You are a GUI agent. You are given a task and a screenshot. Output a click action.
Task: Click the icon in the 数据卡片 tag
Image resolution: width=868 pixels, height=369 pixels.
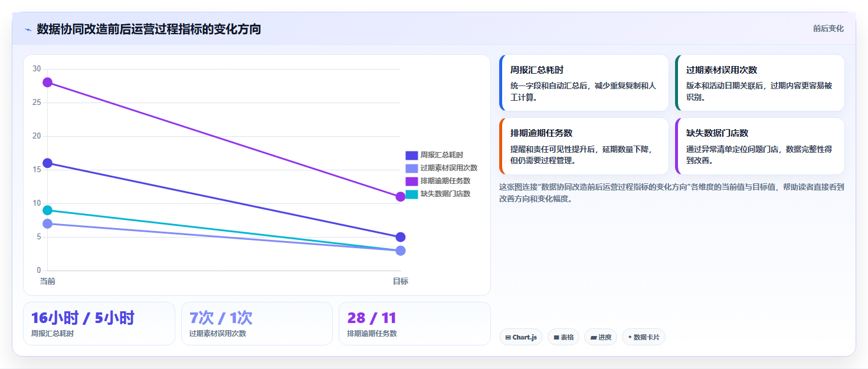pyautogui.click(x=630, y=337)
